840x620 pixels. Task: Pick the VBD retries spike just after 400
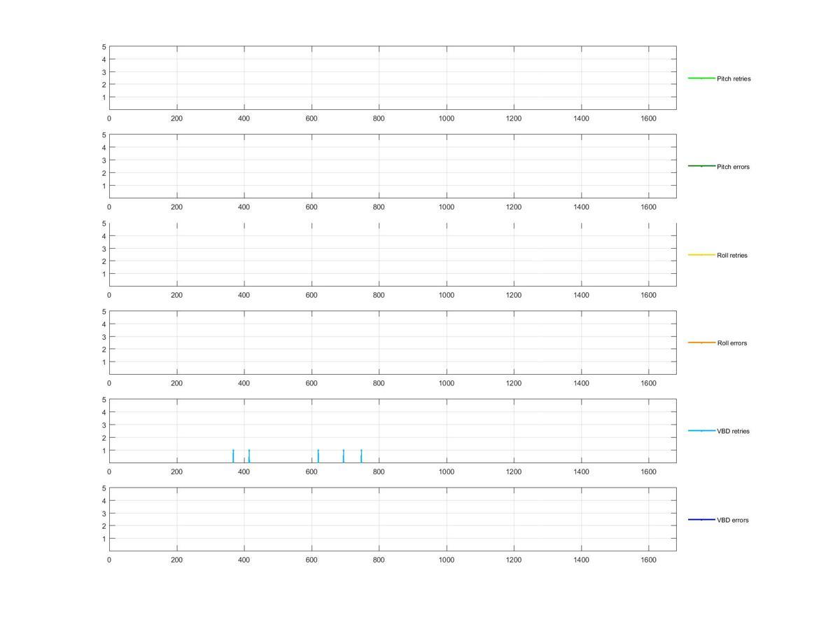[x=248, y=456]
